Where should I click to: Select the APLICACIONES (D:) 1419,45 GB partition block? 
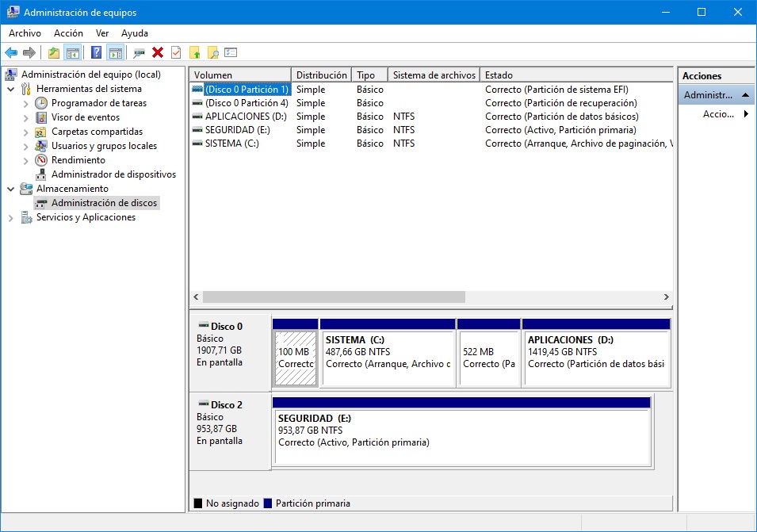(x=596, y=358)
